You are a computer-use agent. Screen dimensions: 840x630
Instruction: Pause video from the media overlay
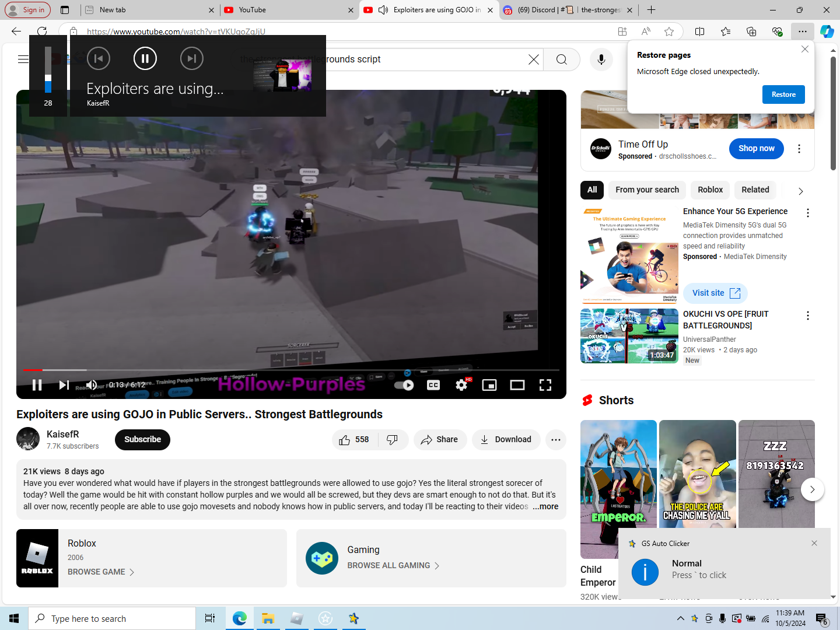pos(145,58)
